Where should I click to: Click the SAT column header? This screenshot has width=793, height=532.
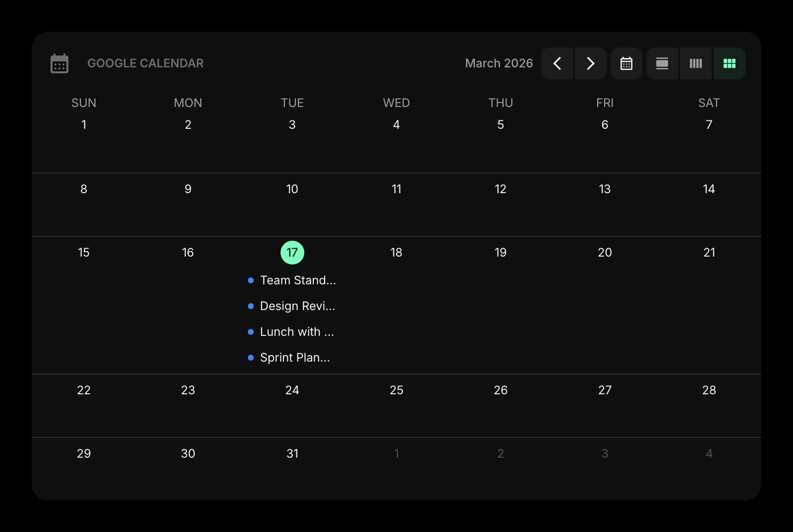click(x=708, y=103)
